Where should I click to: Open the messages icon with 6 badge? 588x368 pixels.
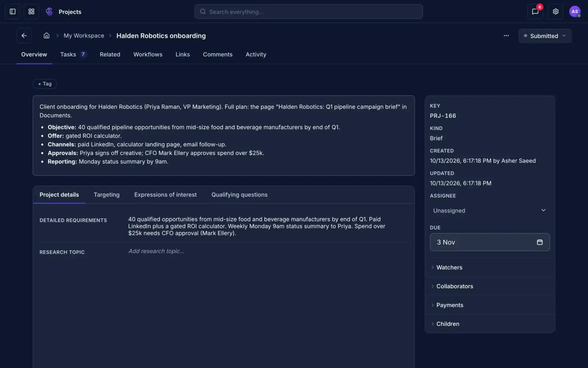coord(535,11)
